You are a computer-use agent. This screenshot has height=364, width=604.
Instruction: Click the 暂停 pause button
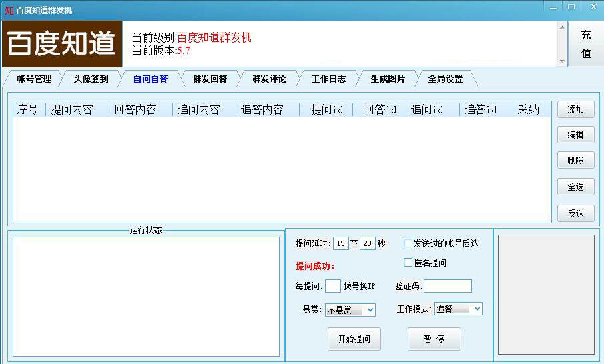(x=434, y=339)
